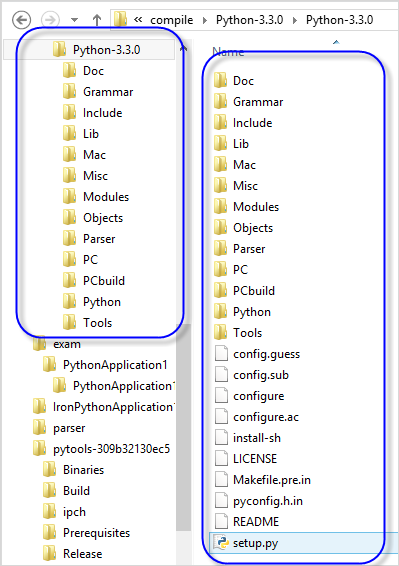Select the config.guess file
399x566 pixels.
click(266, 354)
